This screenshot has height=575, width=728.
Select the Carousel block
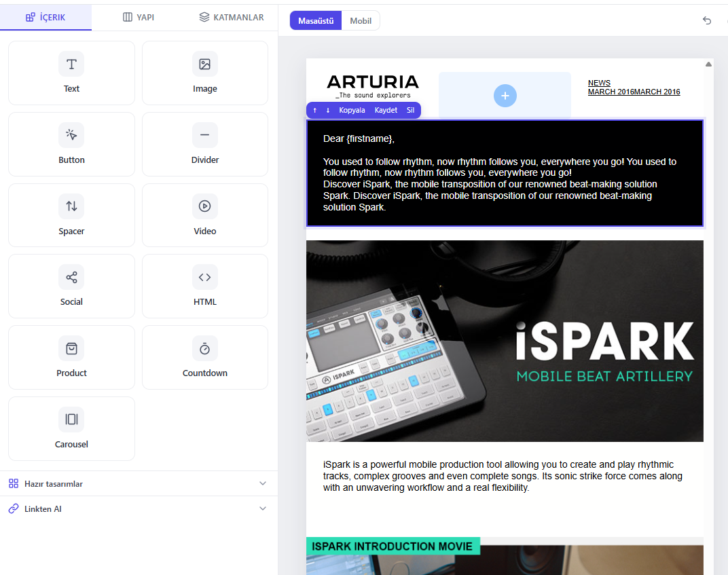[x=71, y=428]
